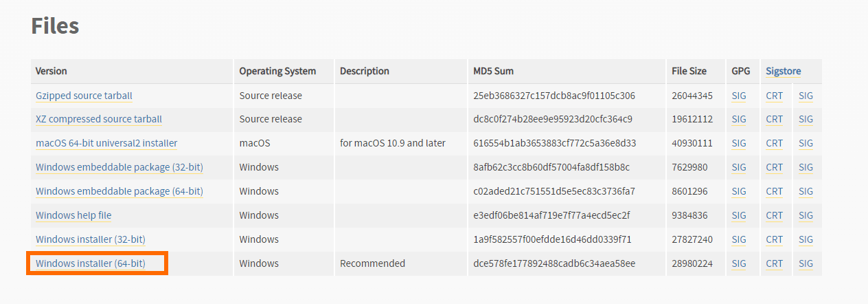Click the Version column header

(x=52, y=71)
